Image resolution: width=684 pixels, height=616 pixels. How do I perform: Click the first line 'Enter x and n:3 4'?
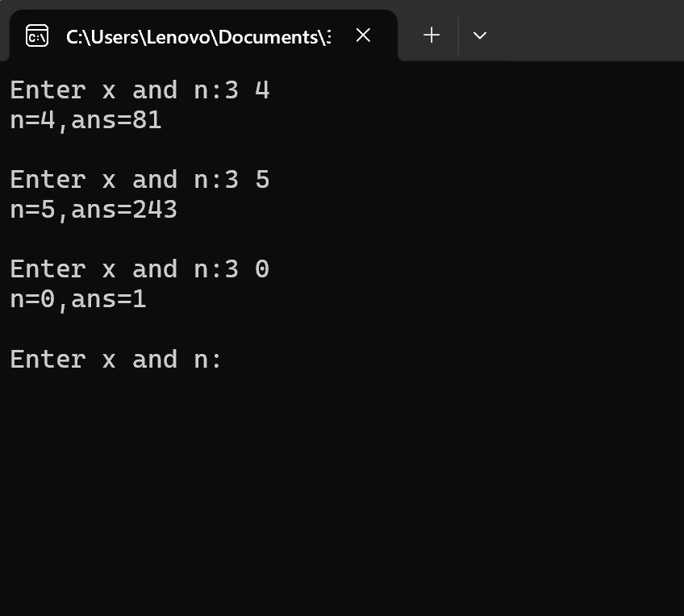(140, 90)
